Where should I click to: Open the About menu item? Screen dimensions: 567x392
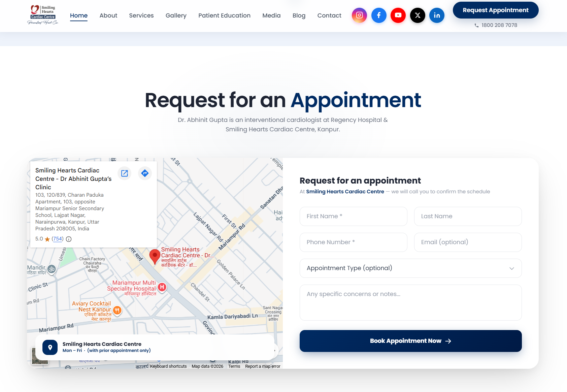(108, 15)
